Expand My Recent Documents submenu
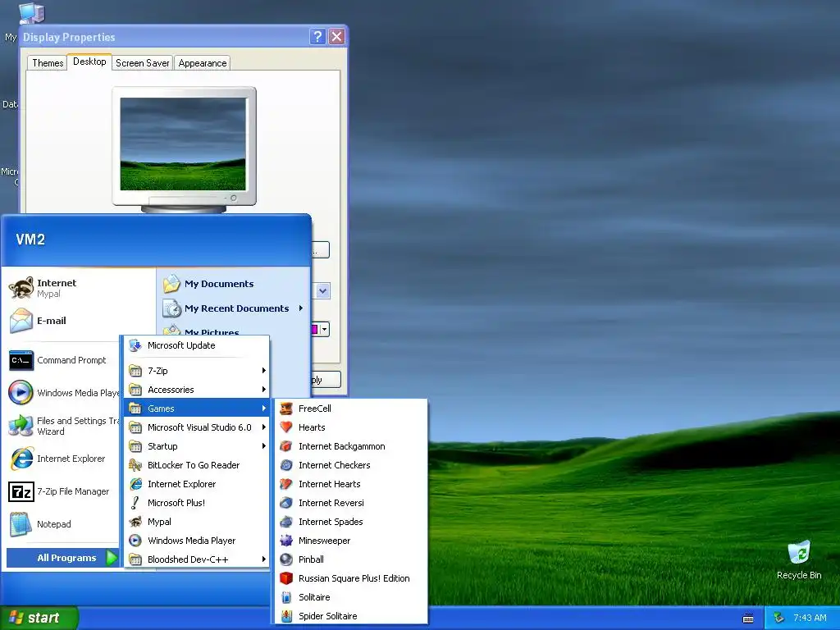 click(234, 308)
